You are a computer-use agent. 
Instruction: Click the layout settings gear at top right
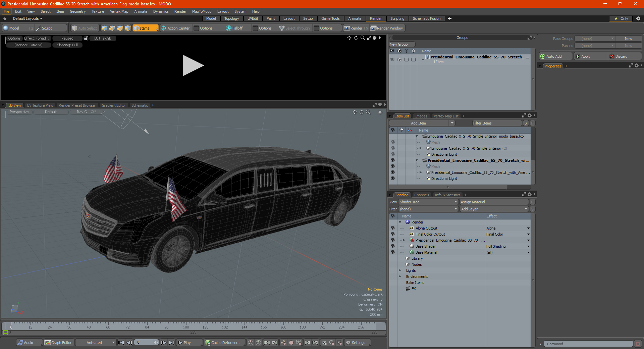(x=638, y=18)
